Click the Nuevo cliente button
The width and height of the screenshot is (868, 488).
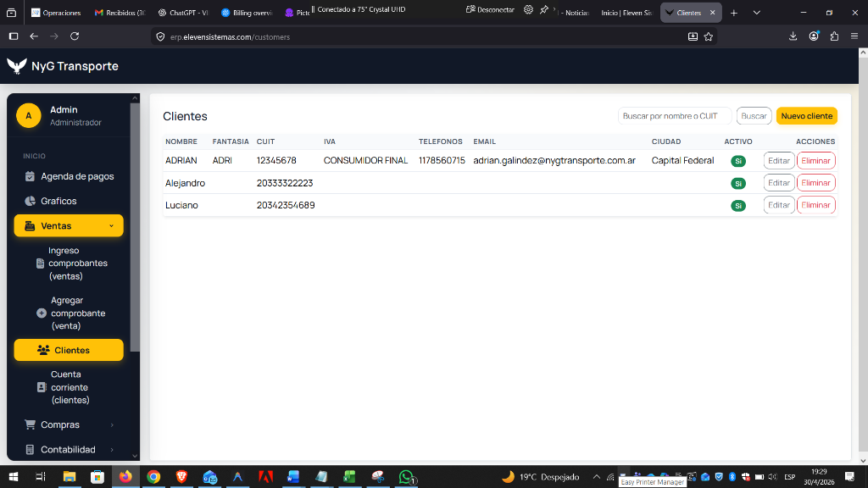point(807,116)
